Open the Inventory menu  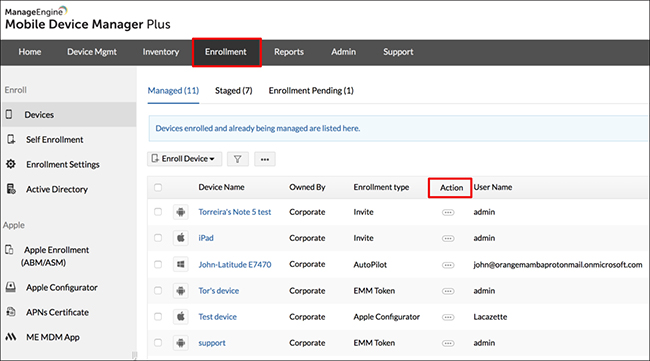(161, 52)
